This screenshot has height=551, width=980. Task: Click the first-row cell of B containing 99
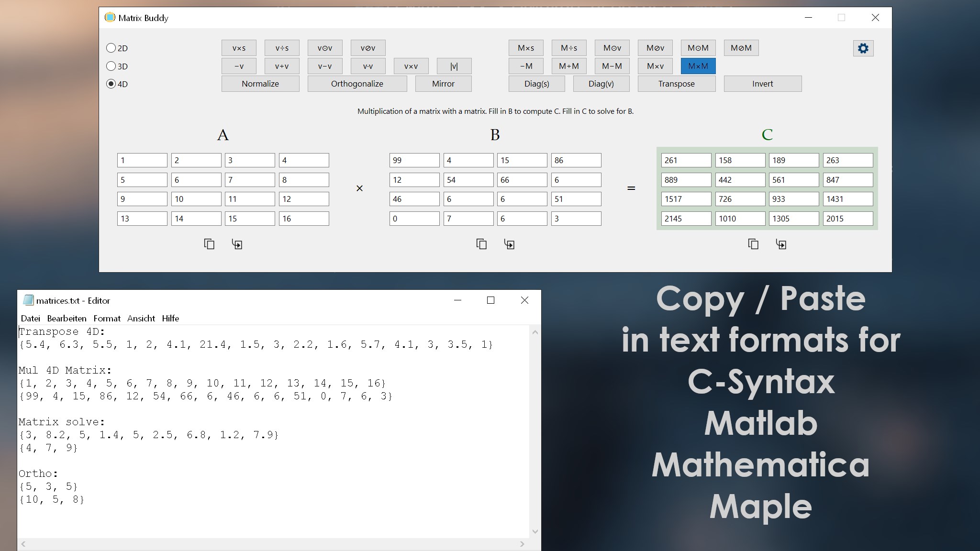414,160
